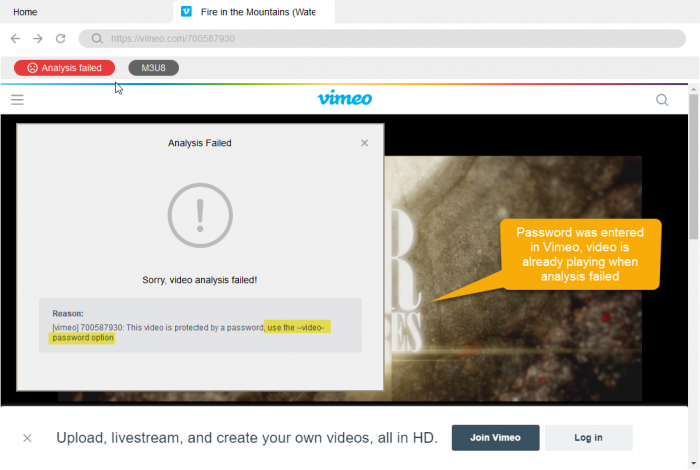Open the Vimeo hamburger menu
The width and height of the screenshot is (700, 470).
(x=17, y=100)
